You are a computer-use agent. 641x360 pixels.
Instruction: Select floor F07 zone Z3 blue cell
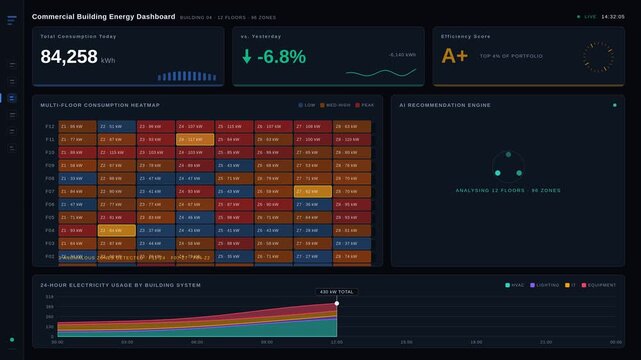pos(156,191)
